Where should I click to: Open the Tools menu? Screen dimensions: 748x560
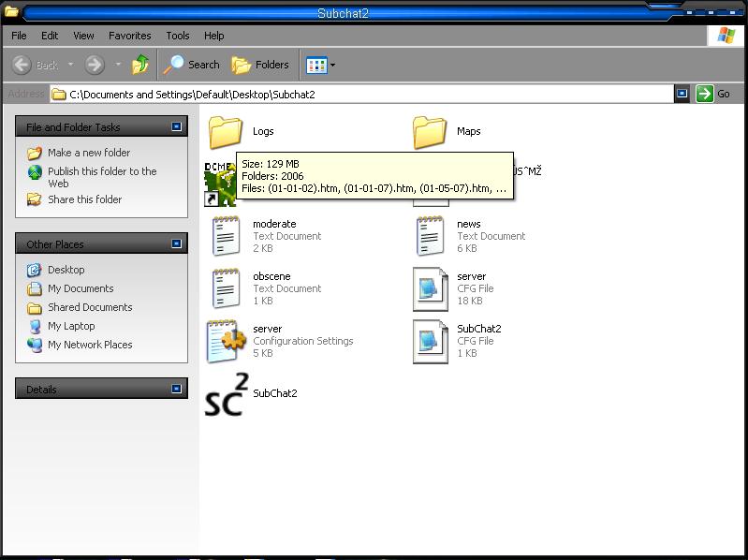point(178,36)
